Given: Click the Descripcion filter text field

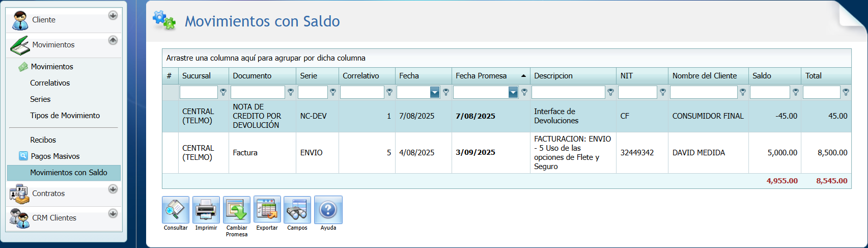Looking at the screenshot, I should tap(568, 92).
